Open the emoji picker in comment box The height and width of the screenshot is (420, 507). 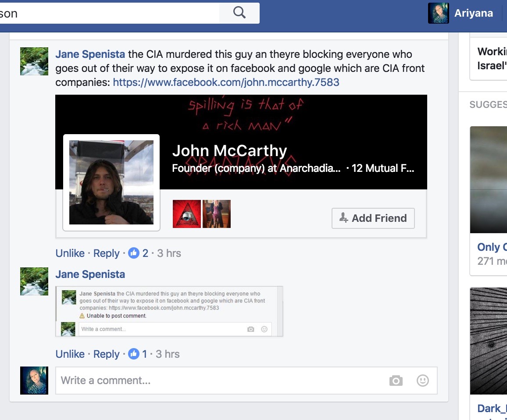click(422, 381)
